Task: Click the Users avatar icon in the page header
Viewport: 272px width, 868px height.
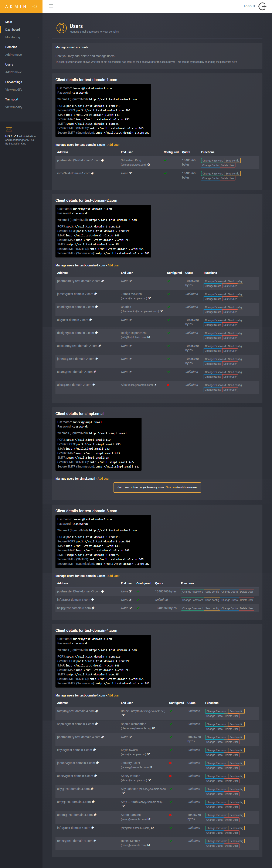Action: [62, 28]
